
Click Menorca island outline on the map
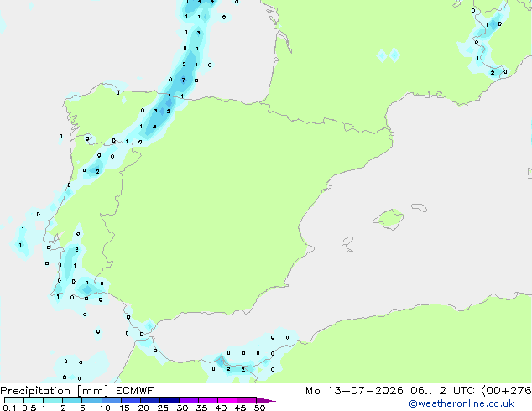pos(420,207)
